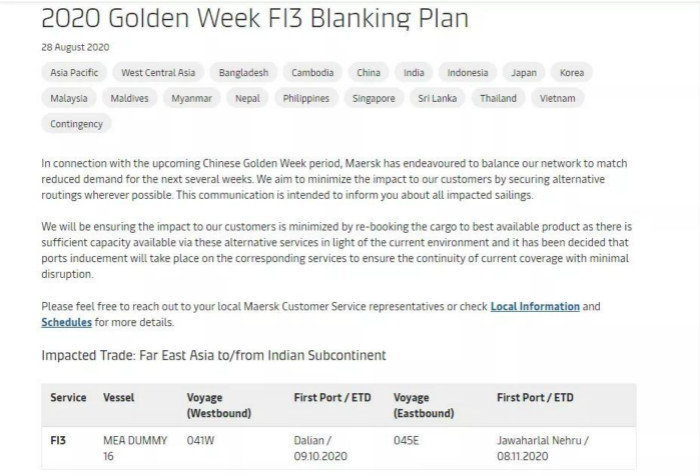Click the West Central Asia tag
Image resolution: width=700 pixels, height=476 pixels.
click(158, 72)
